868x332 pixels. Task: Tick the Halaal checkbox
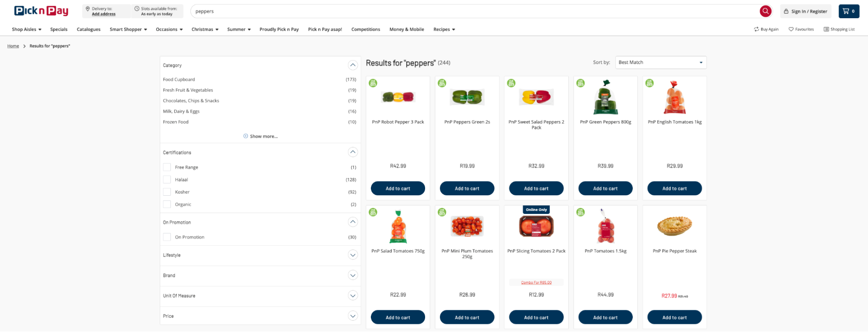167,179
